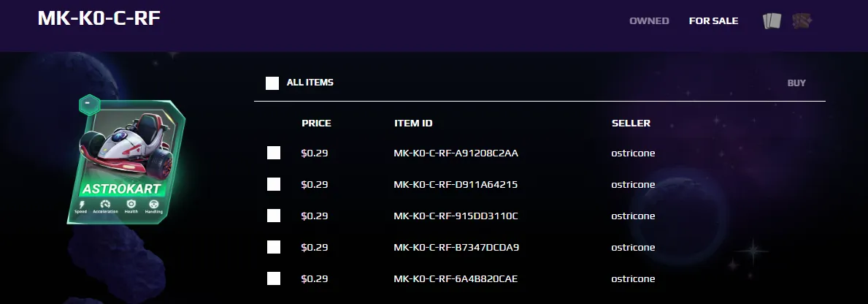
Task: Click the Health stat icon on card
Action: click(x=131, y=204)
